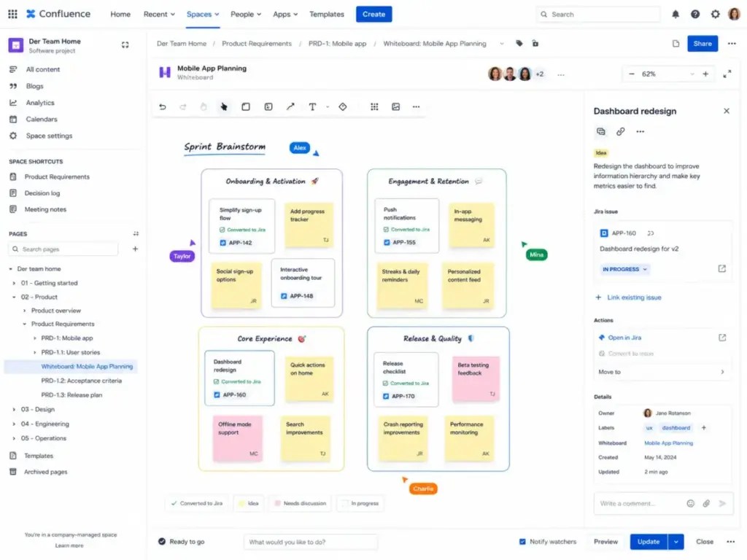Toggle the Idea legend filter
Viewport: 747px width, 560px height.
coord(248,503)
